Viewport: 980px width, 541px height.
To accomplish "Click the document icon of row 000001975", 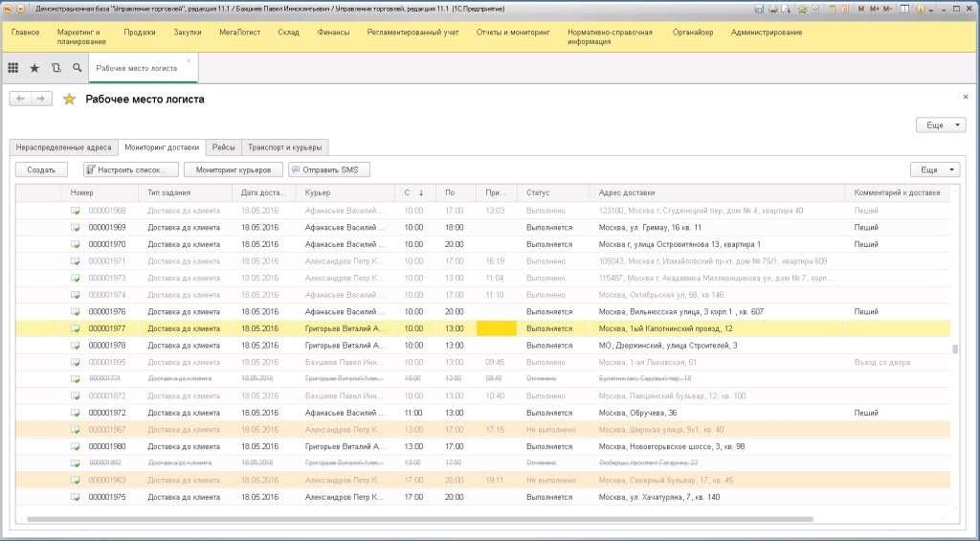I will 75,497.
